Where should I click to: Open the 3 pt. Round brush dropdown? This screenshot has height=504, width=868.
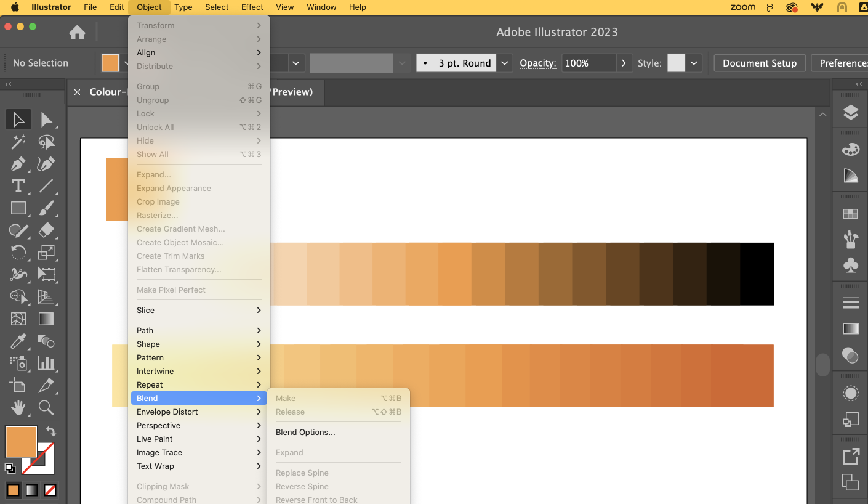[x=505, y=63]
